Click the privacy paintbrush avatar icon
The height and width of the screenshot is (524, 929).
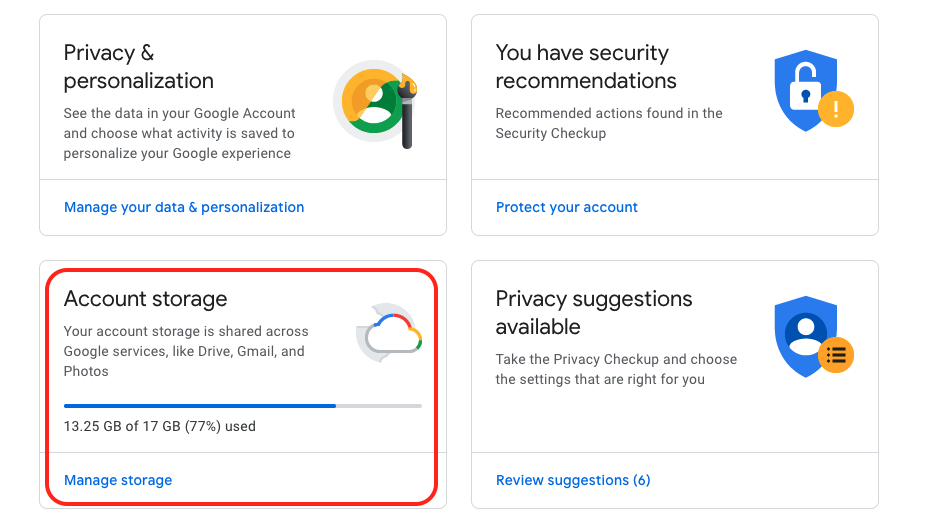coord(376,104)
